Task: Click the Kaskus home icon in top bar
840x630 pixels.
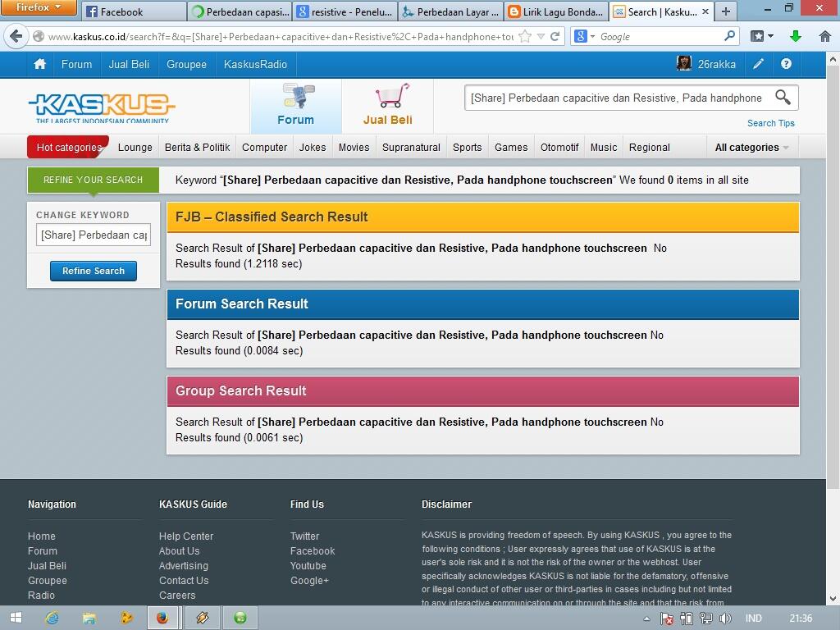Action: [x=39, y=64]
